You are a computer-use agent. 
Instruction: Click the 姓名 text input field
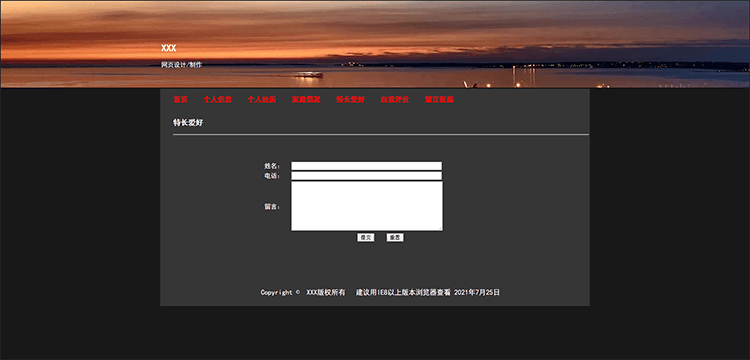pos(366,166)
